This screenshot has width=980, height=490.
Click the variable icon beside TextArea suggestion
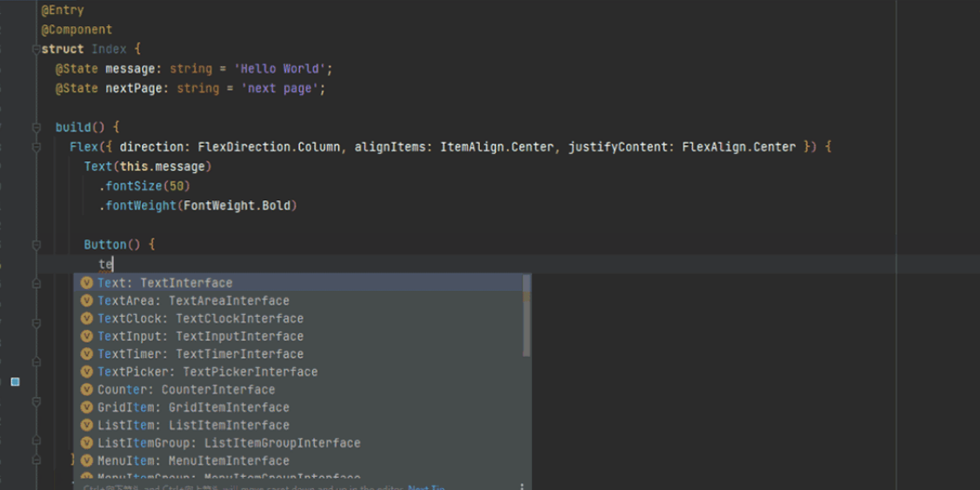[86, 301]
